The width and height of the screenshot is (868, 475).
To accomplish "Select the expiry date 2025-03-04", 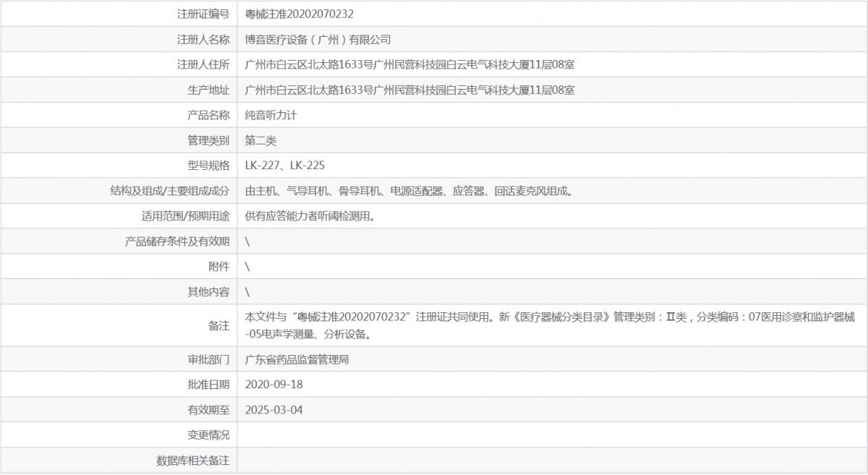I will point(273,410).
